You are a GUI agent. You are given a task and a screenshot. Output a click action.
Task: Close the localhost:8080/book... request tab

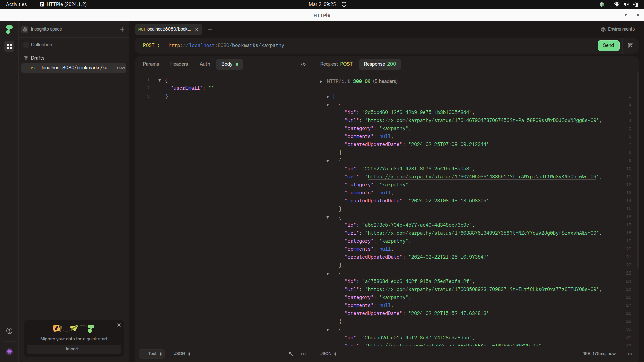[197, 29]
